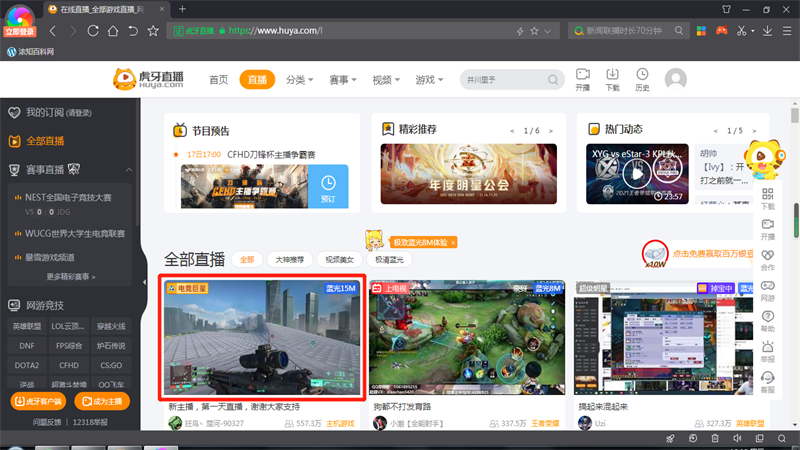Go to next 精彩推荐 page arrow

point(551,131)
